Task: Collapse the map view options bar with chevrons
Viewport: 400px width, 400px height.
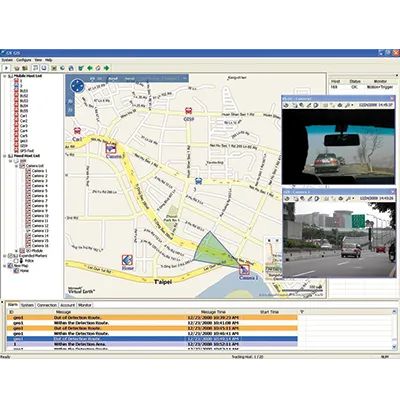Action: pos(184,78)
